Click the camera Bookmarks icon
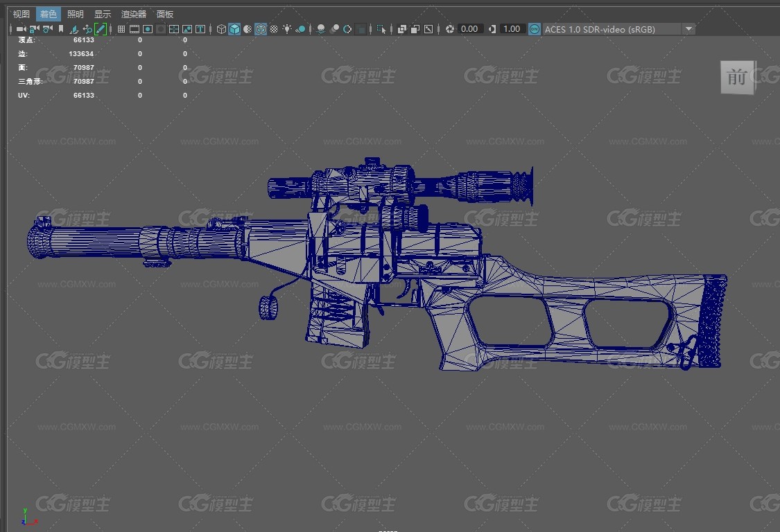 pos(61,29)
